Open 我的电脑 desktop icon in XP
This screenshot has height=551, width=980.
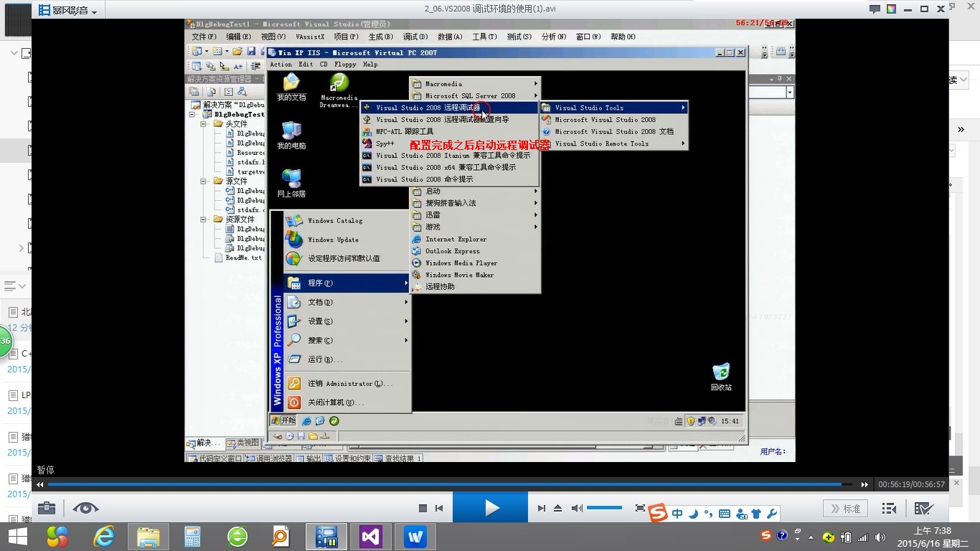pyautogui.click(x=291, y=136)
